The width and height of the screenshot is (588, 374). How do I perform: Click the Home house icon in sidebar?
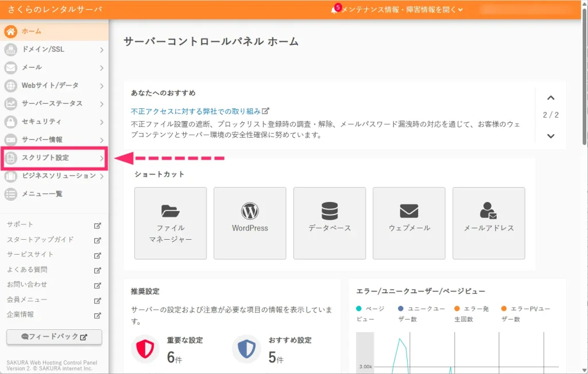pyautogui.click(x=10, y=32)
